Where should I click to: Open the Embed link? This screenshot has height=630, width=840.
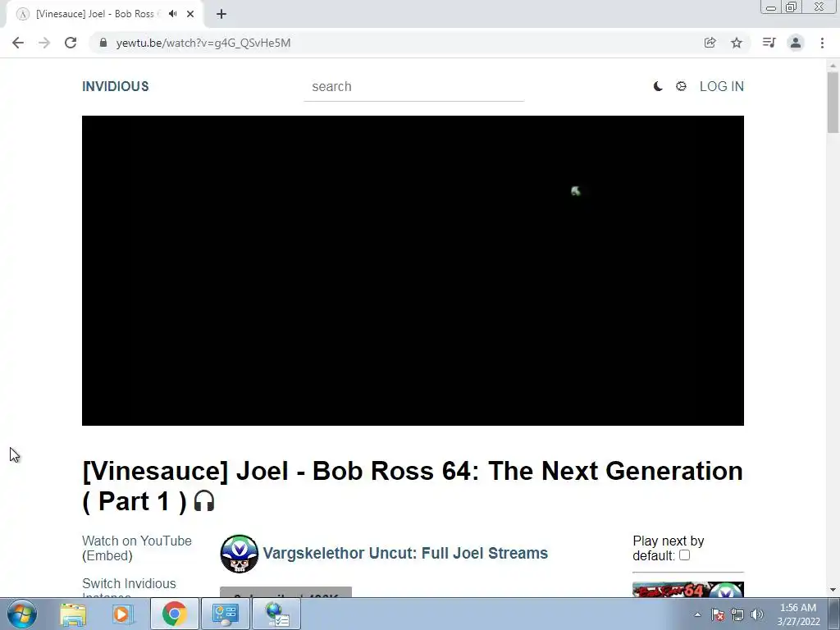point(107,555)
